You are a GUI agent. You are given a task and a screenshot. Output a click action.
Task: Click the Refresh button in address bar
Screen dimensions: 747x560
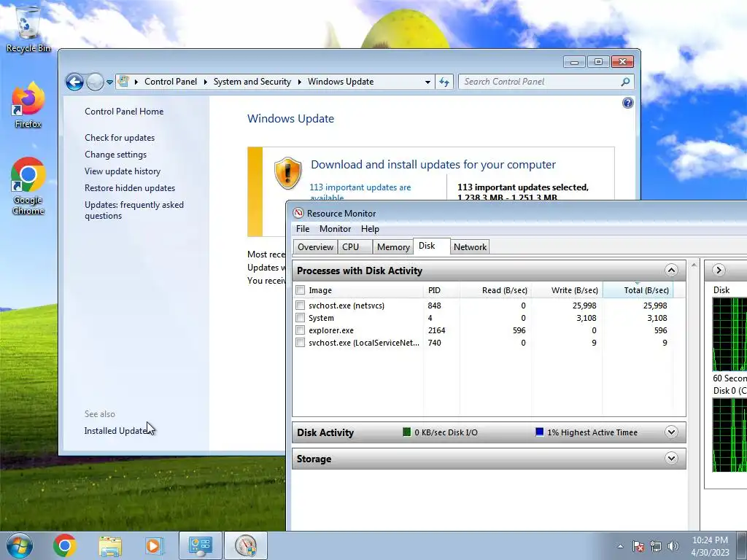pos(444,82)
